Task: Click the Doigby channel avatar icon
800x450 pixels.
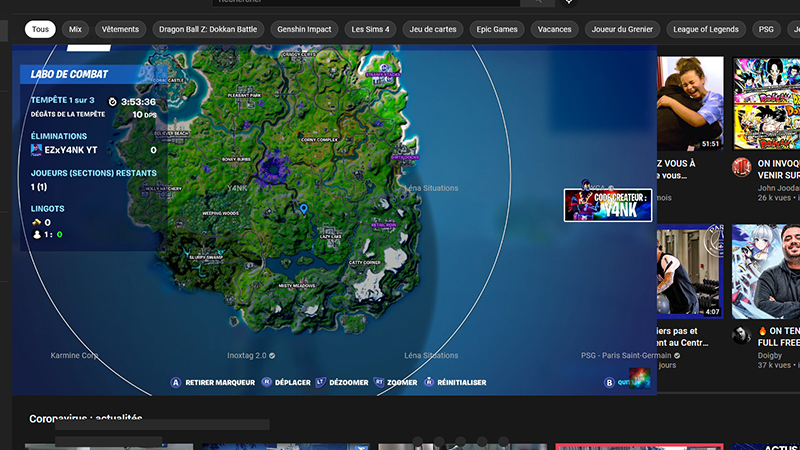Action: [x=741, y=335]
